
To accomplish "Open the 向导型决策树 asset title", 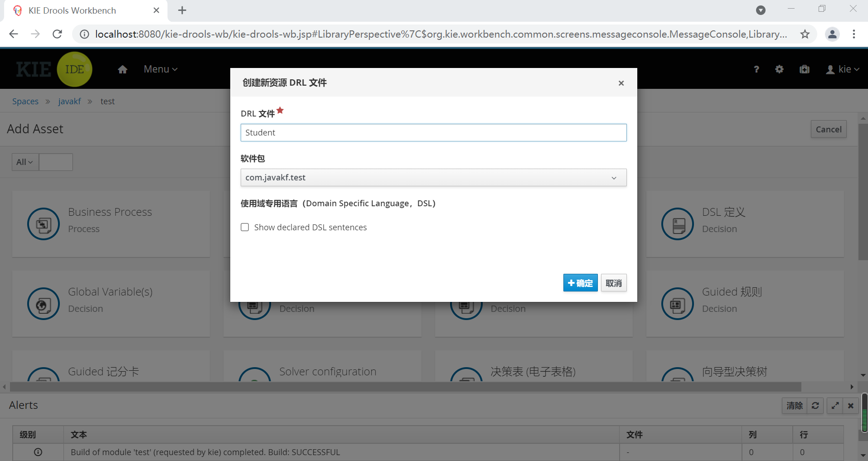I will (x=735, y=372).
